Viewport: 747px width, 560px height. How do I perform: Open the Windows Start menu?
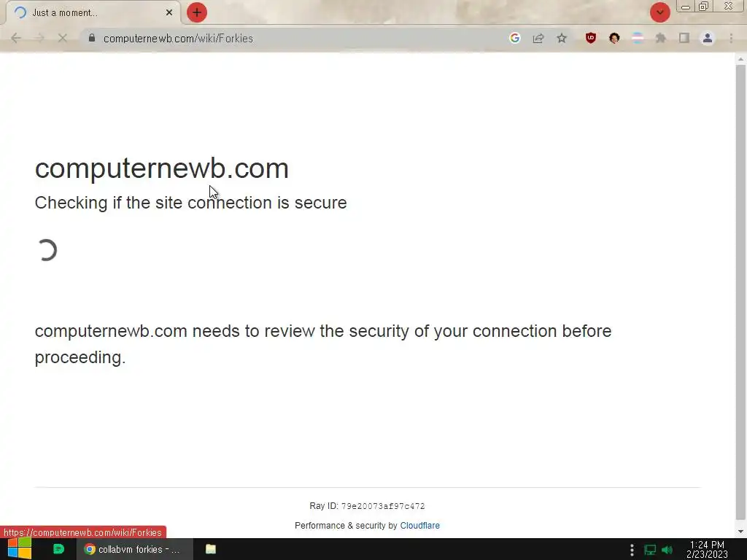tap(20, 549)
